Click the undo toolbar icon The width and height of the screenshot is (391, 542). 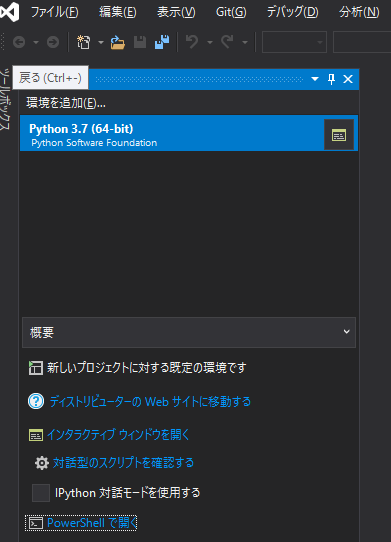(192, 42)
